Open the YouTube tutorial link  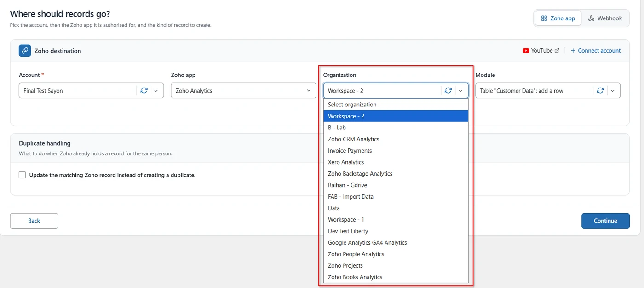coord(541,51)
